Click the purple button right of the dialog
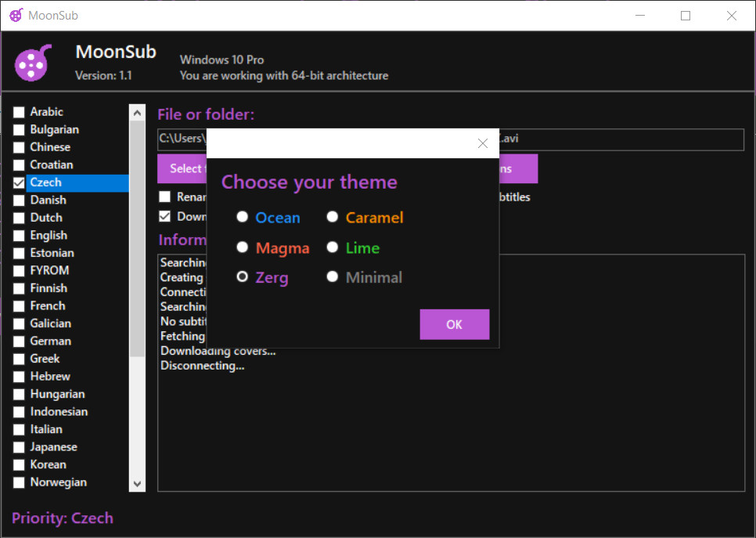Screen dimensions: 756x538 click(518, 168)
